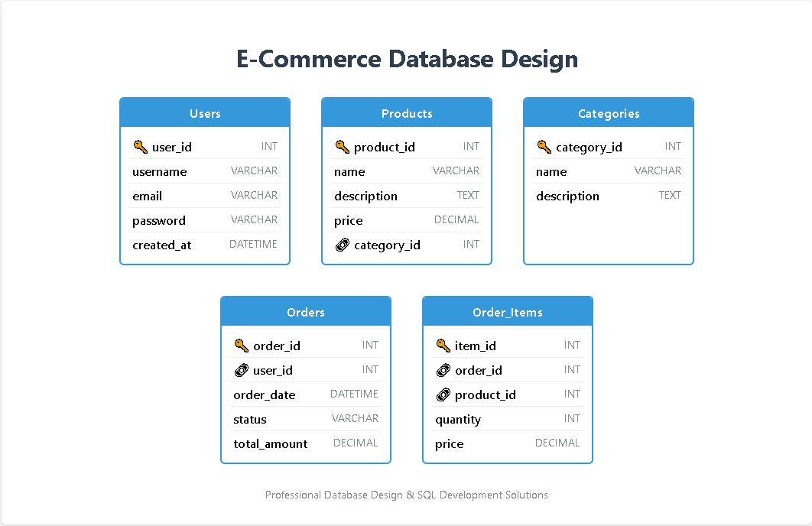Click the key icon next to item_id
812x526 pixels.
(x=443, y=346)
